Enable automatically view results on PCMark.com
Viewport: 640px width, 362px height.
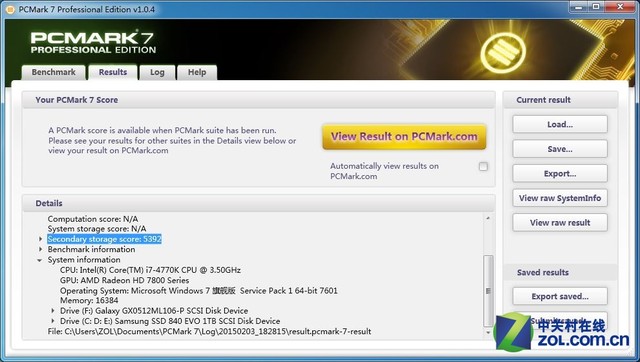coord(483,167)
